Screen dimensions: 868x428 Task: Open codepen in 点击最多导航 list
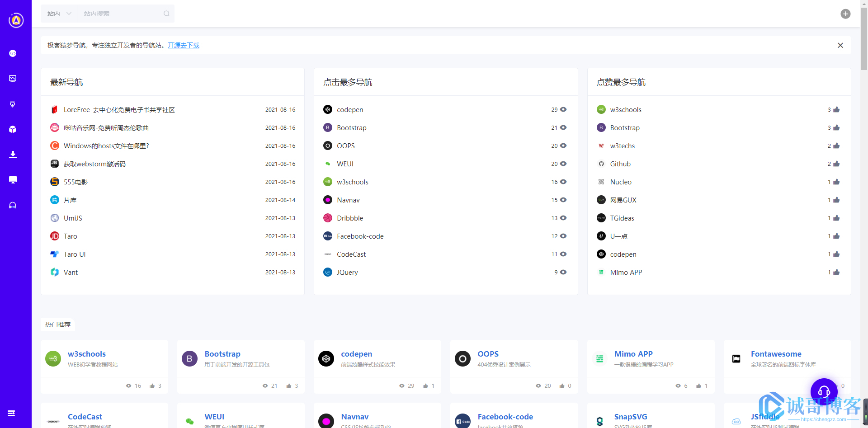point(350,110)
